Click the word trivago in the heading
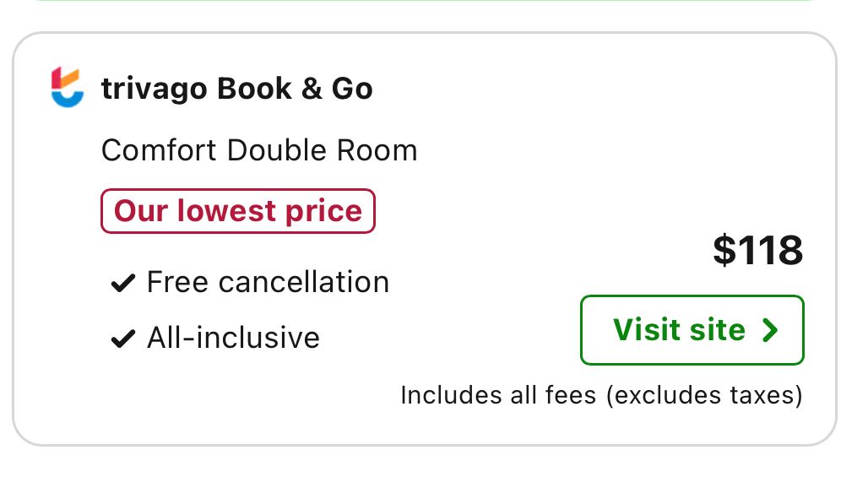The width and height of the screenshot is (868, 477). (x=155, y=89)
